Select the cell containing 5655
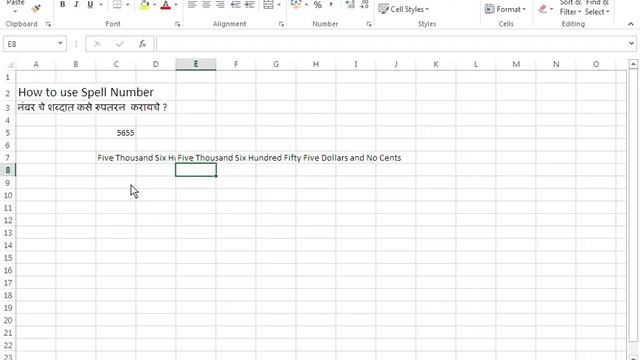The height and width of the screenshot is (360, 640). tap(116, 133)
